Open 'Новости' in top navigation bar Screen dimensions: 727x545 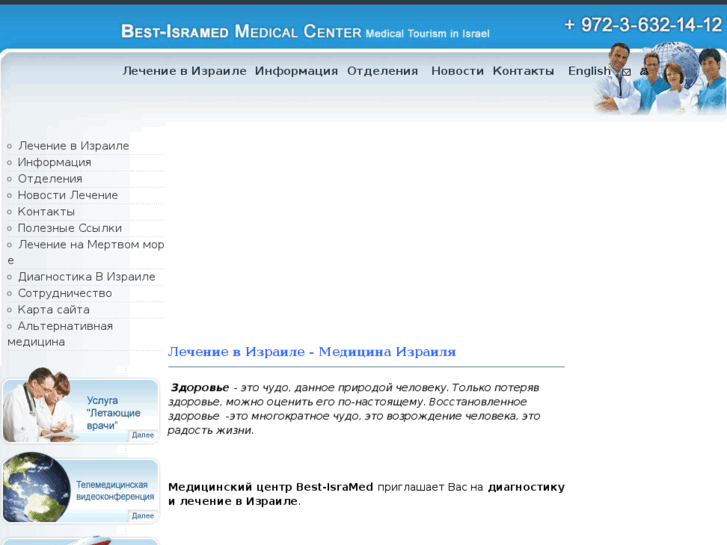click(x=457, y=71)
